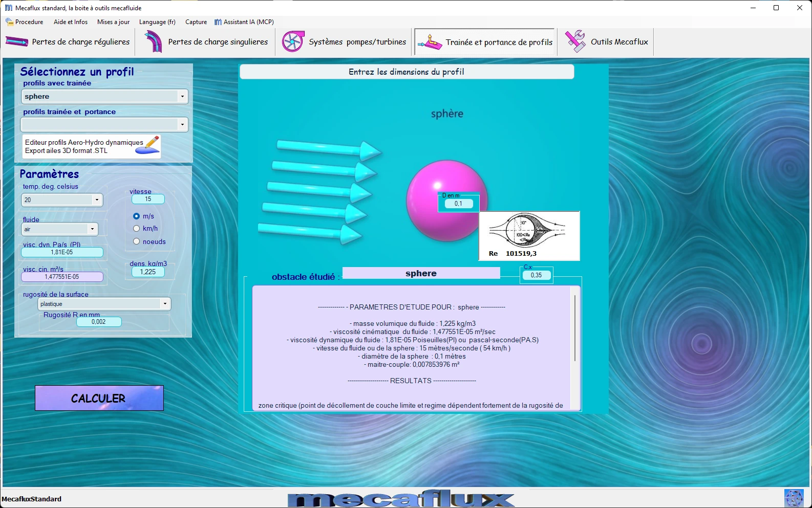Screen dimensions: 812x508
Task: Select the noeuds speed unit
Action: [x=137, y=241]
